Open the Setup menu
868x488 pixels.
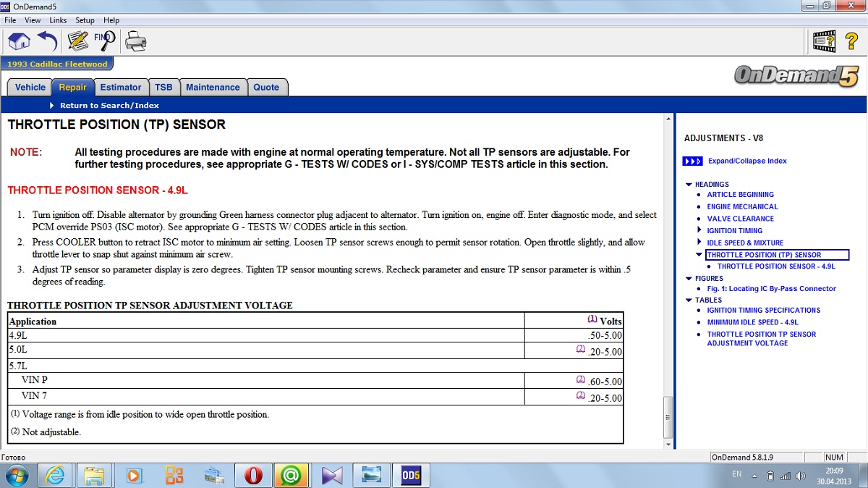pyautogui.click(x=85, y=20)
